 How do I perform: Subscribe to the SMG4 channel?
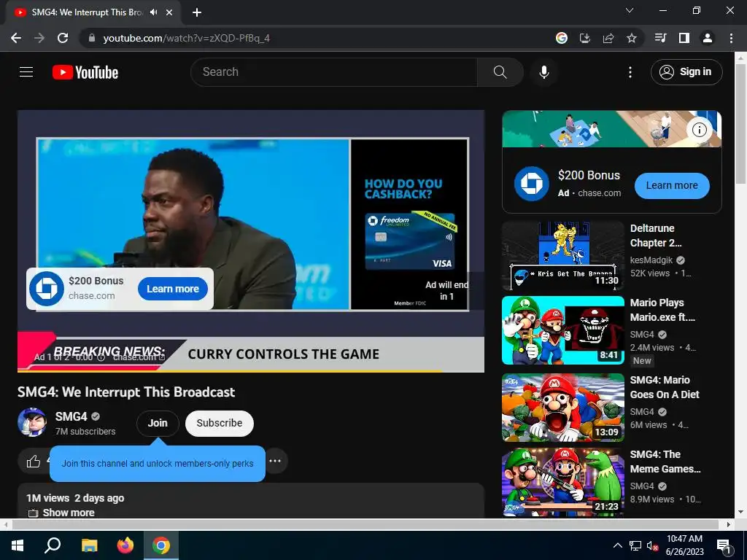219,423
